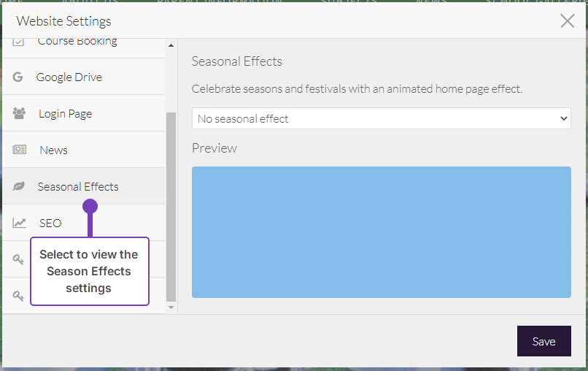The image size is (588, 371).
Task: Click the Login Page users icon
Action: [19, 113]
